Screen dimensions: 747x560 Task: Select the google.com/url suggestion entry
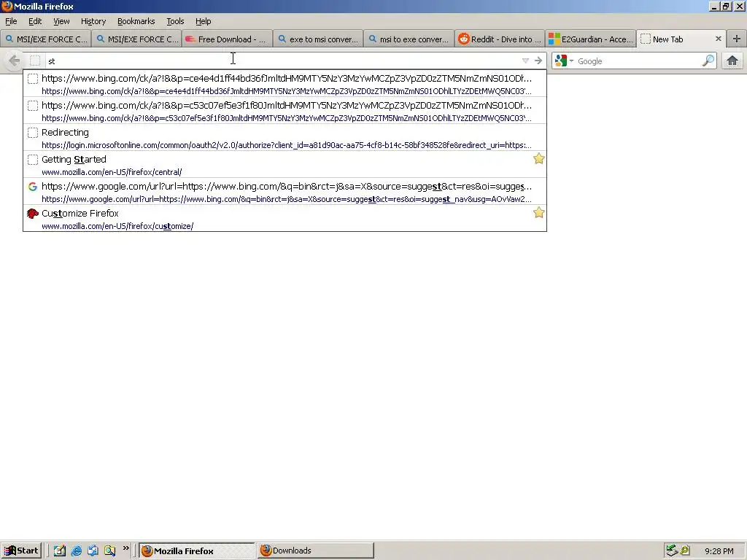pyautogui.click(x=285, y=192)
